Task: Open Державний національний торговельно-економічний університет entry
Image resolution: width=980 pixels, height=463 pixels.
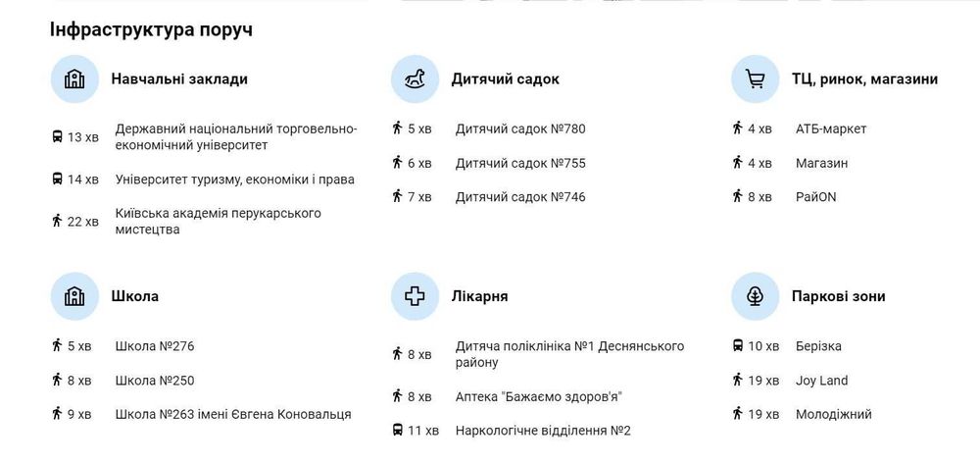Action: pyautogui.click(x=235, y=137)
